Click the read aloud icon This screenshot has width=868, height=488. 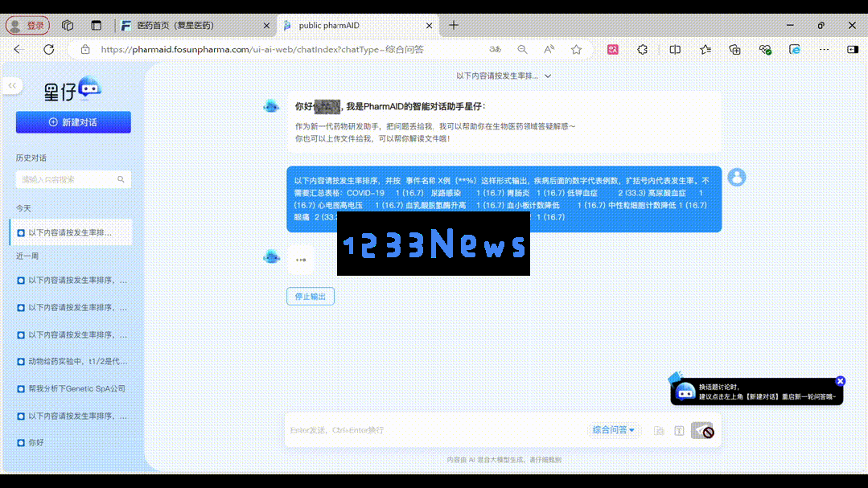click(x=549, y=49)
